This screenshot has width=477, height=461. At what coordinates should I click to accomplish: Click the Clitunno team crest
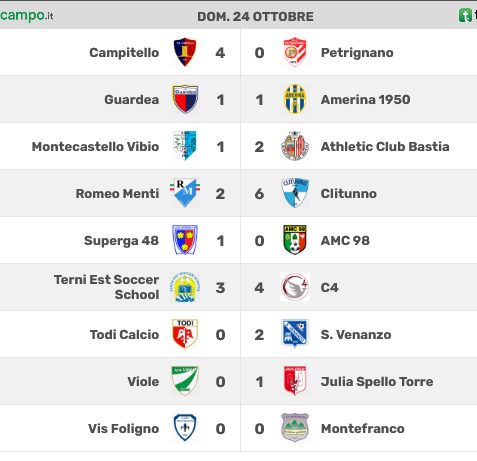[295, 193]
